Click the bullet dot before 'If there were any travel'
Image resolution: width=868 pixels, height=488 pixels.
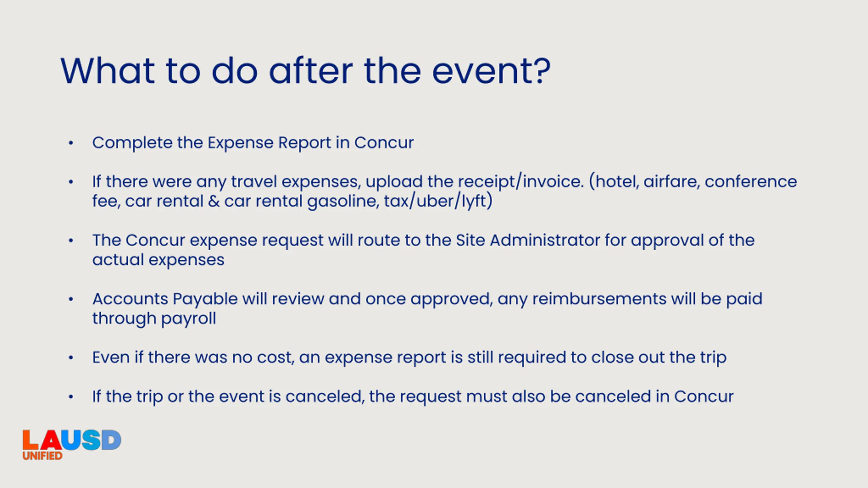[x=71, y=182]
